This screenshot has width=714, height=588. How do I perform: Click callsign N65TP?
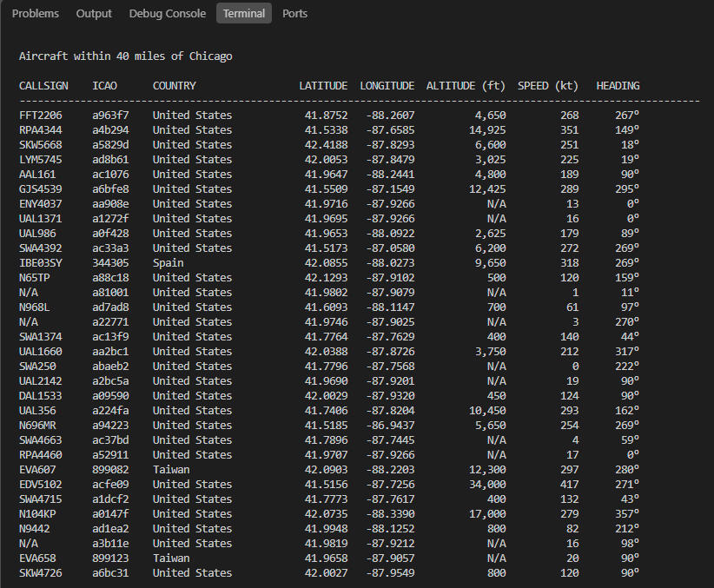[35, 278]
